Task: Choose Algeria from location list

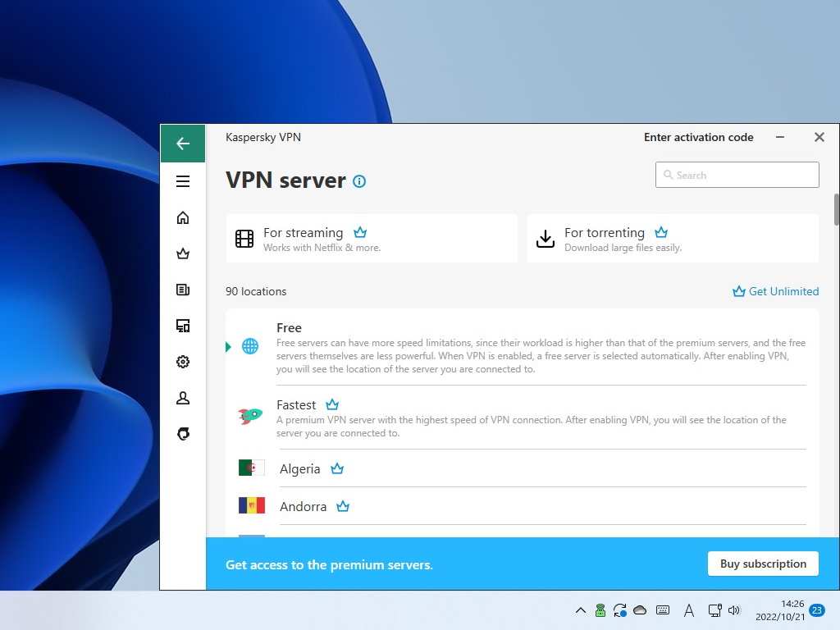Action: [523, 468]
